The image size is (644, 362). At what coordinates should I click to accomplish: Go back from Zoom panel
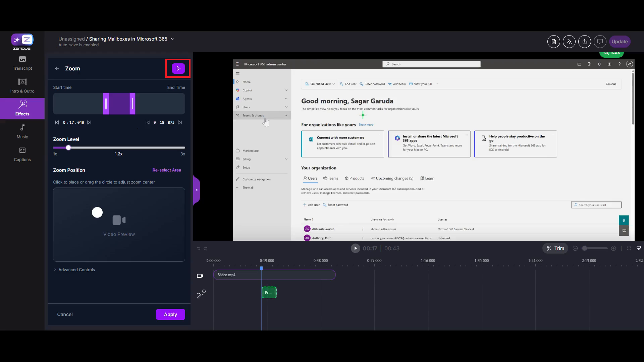tap(57, 68)
